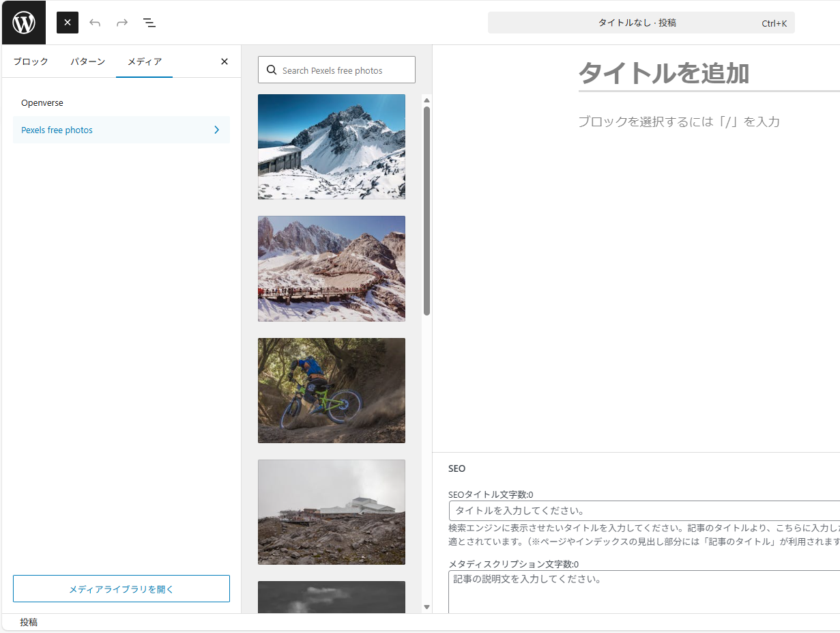The width and height of the screenshot is (840, 633).
Task: Open the document overview list icon
Action: (149, 23)
